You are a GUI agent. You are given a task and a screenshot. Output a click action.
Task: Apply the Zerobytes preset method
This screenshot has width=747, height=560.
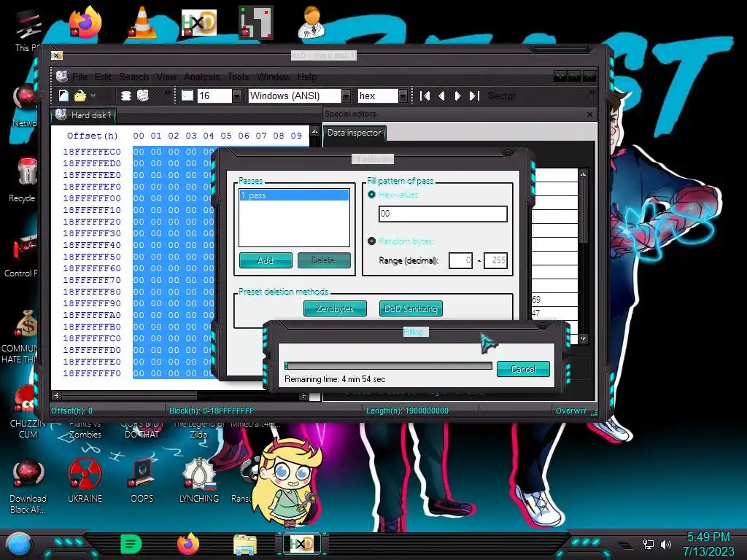pos(335,308)
